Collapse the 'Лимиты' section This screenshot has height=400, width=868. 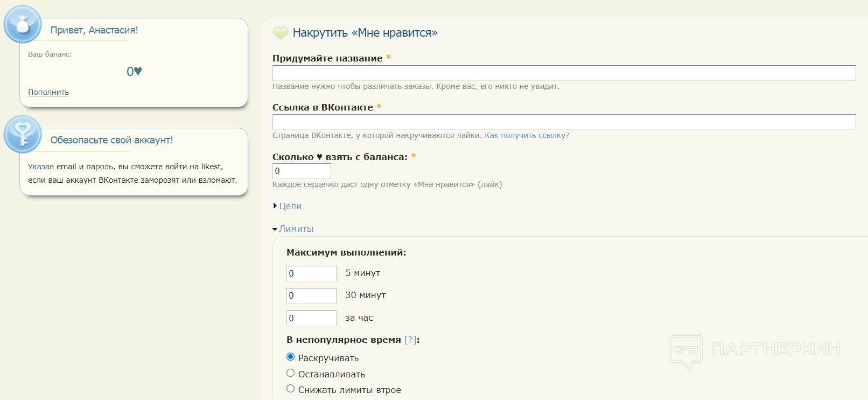(x=296, y=229)
